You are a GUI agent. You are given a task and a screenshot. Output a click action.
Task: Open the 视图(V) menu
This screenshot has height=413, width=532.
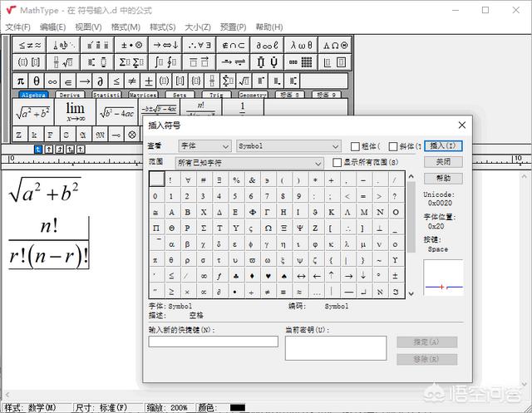[88, 27]
